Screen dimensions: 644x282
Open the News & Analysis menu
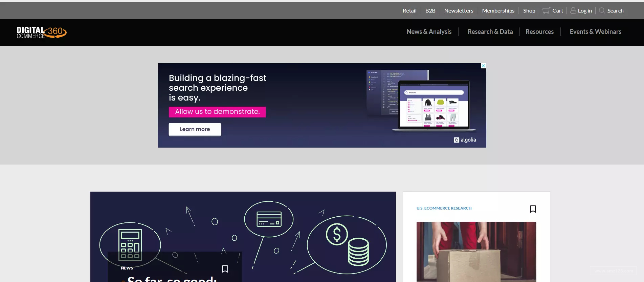(x=429, y=31)
